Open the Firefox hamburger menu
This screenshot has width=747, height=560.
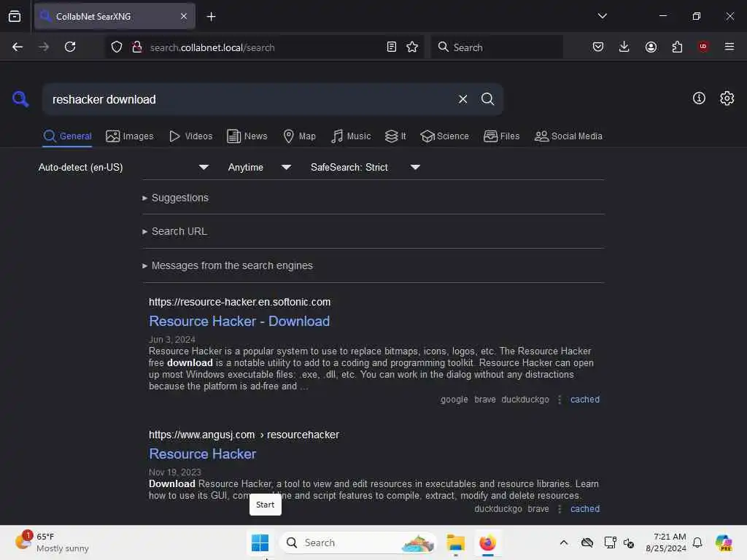click(729, 47)
